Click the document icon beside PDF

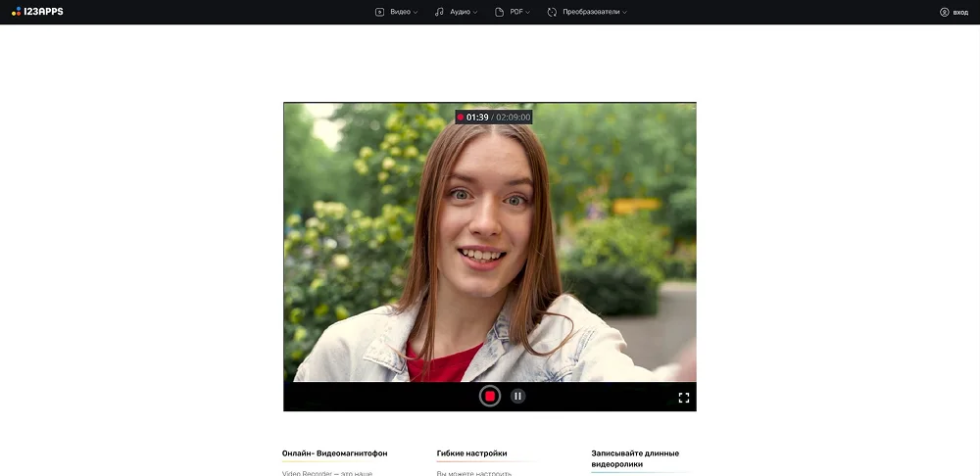tap(500, 12)
